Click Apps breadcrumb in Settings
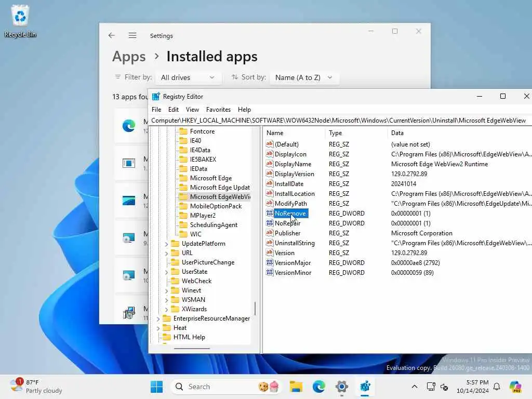This screenshot has height=399, width=532. coord(129,56)
